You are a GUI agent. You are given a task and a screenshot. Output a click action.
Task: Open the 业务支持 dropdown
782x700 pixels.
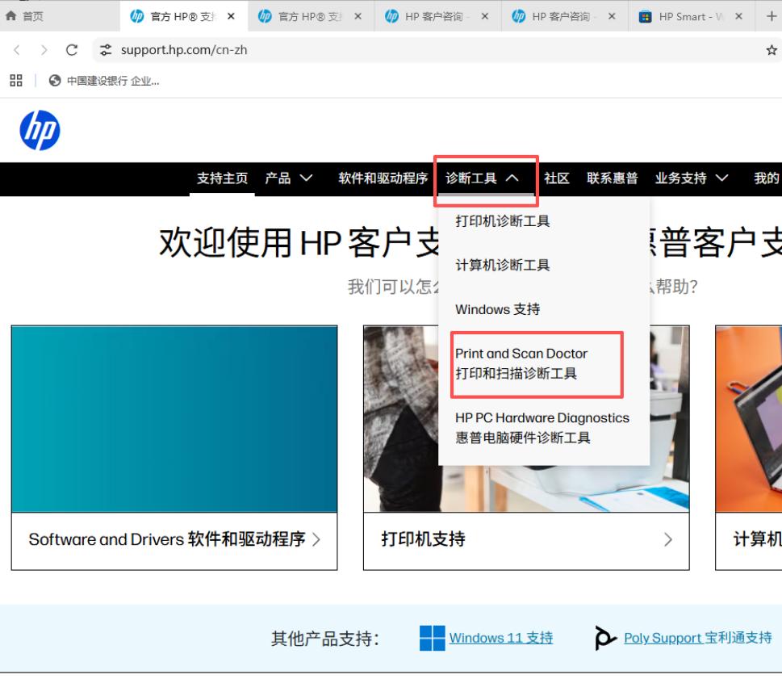click(x=689, y=178)
